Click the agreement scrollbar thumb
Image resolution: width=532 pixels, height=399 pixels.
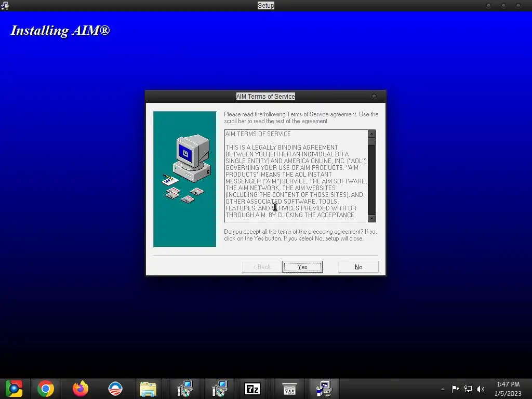pos(372,141)
